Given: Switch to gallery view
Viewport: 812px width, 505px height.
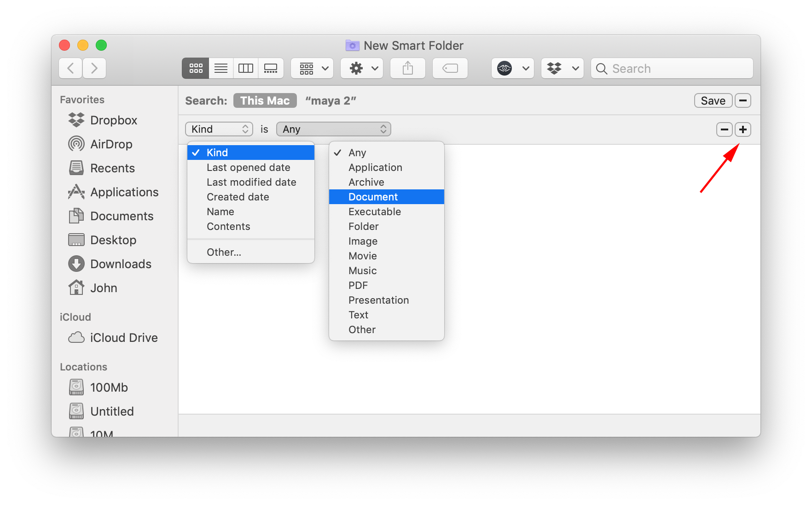Looking at the screenshot, I should (271, 68).
